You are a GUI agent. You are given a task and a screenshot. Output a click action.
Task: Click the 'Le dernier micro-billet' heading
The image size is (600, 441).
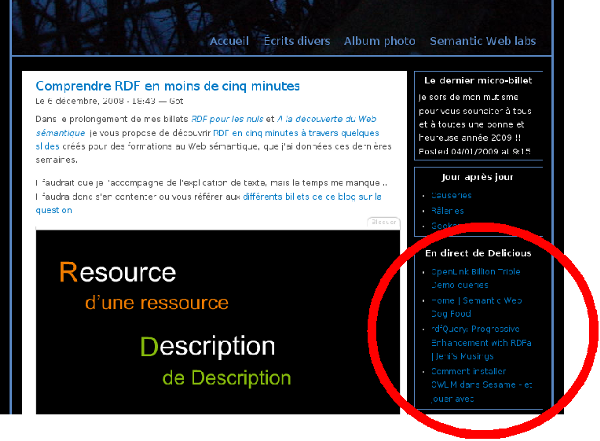[x=478, y=79]
